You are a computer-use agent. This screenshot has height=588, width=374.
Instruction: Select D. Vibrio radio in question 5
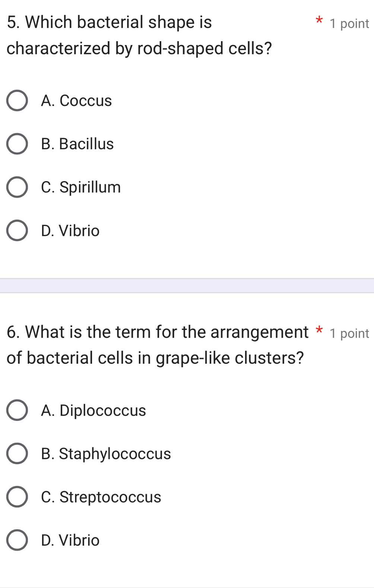(17, 231)
